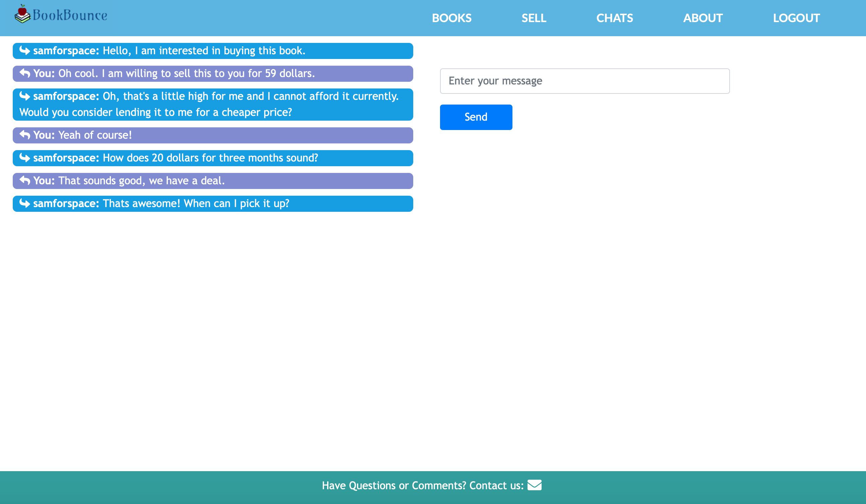
Task: Visit the ABOUT page
Action: coord(702,18)
